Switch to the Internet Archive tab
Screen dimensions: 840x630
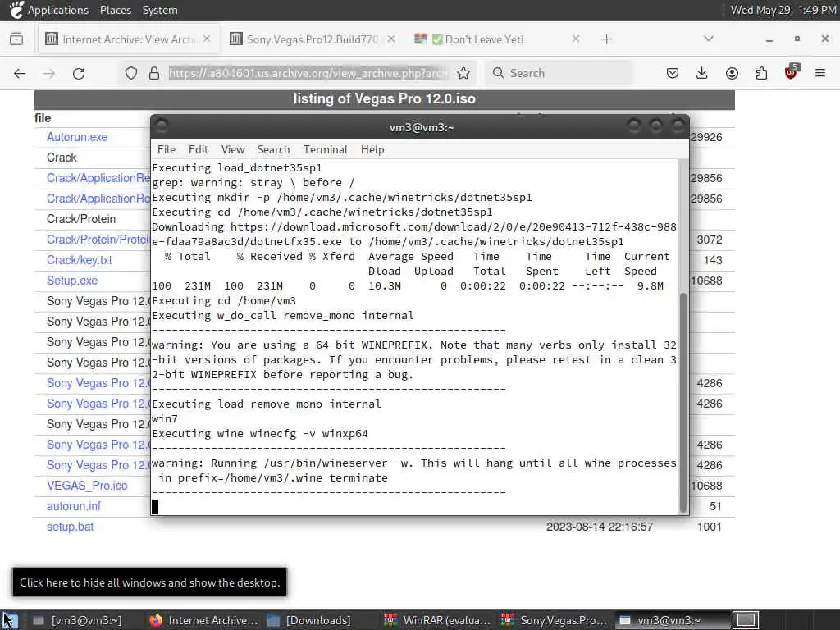tap(129, 39)
